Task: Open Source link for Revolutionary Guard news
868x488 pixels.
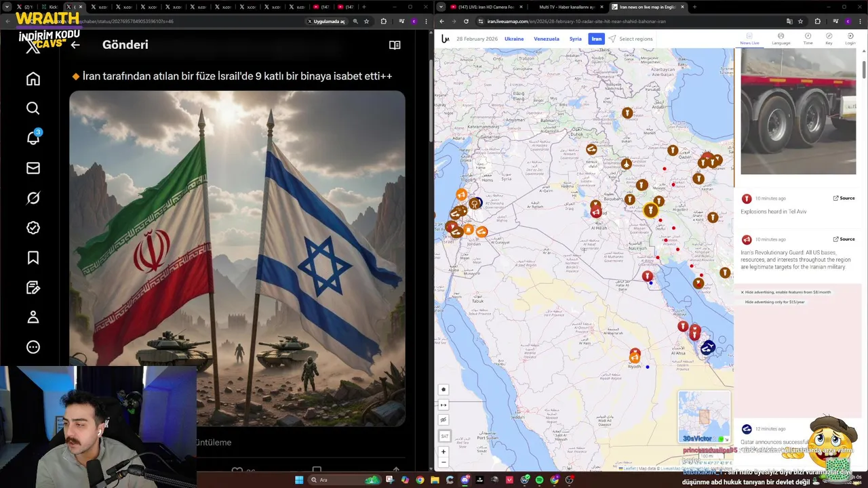Action: [x=844, y=239]
